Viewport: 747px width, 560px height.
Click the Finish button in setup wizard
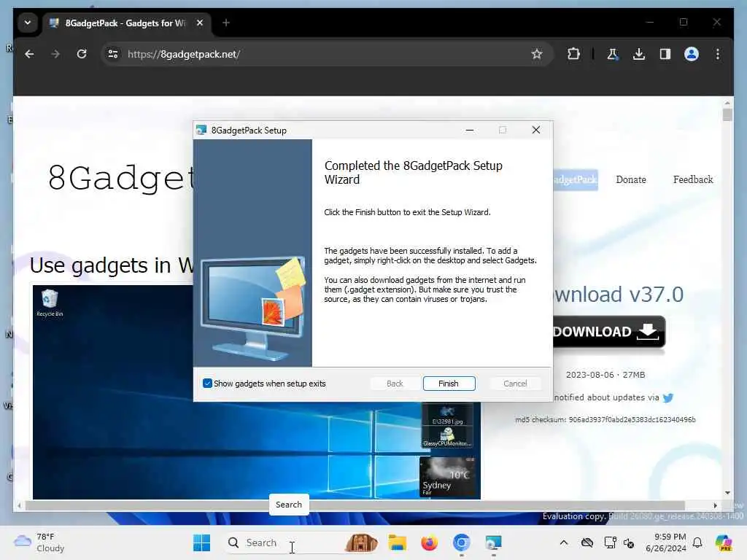point(449,384)
